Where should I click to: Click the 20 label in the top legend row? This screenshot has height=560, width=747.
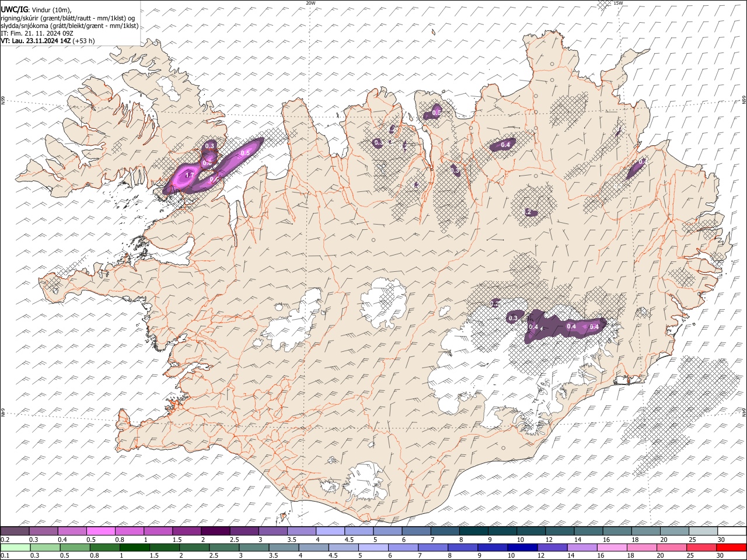point(664,540)
